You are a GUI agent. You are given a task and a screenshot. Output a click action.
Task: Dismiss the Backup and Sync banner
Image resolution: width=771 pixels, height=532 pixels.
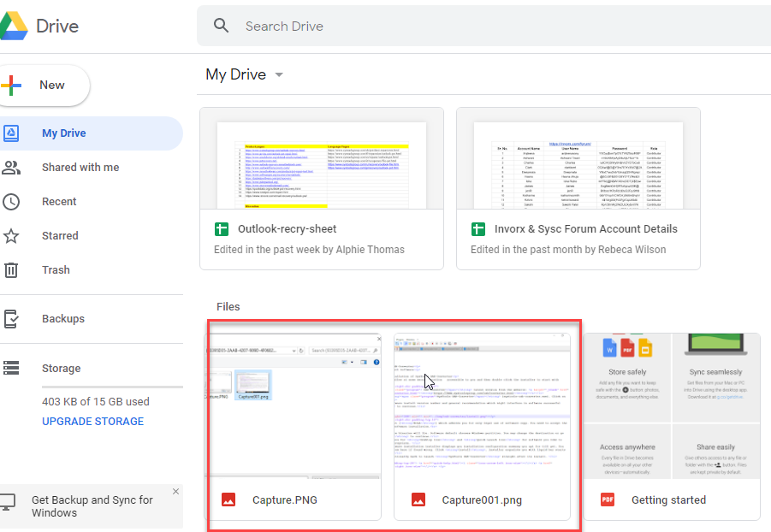point(175,491)
